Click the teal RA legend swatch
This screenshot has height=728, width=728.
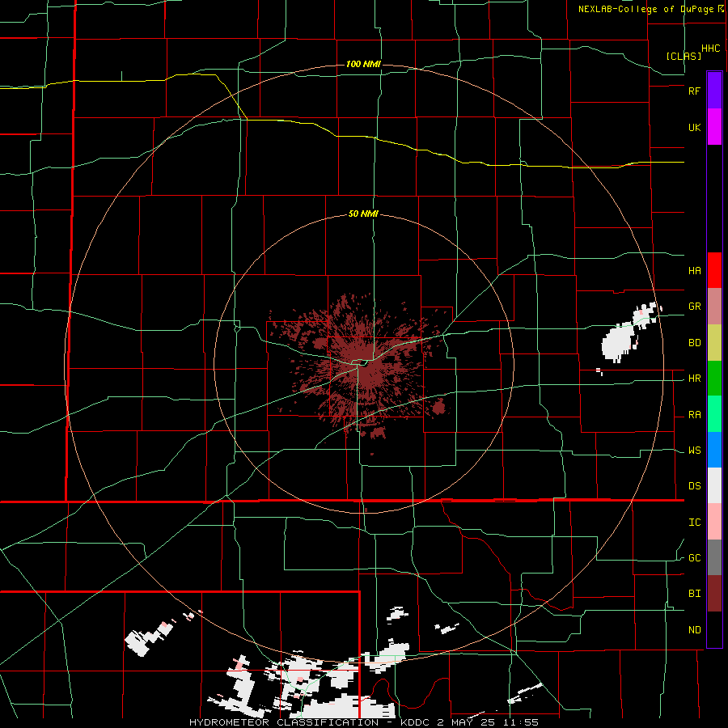click(x=714, y=414)
